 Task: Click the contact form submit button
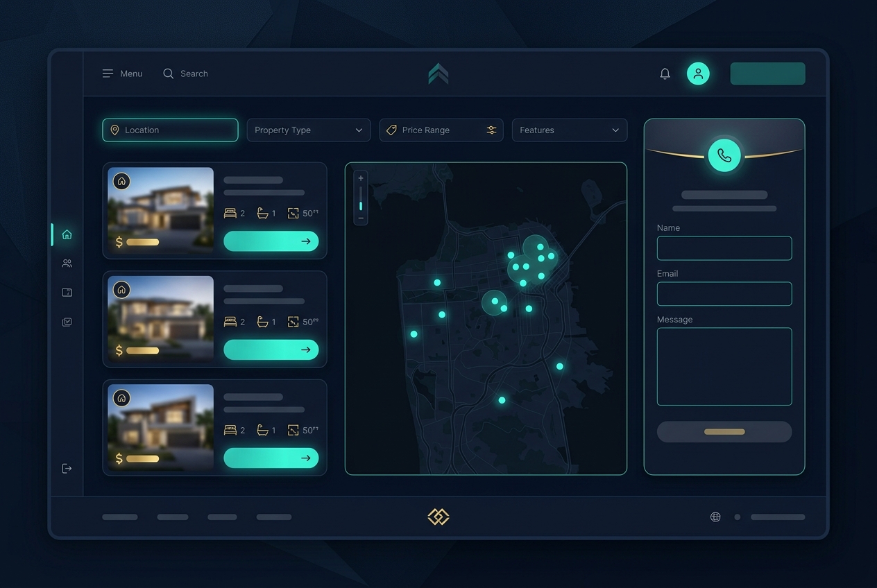[724, 431]
